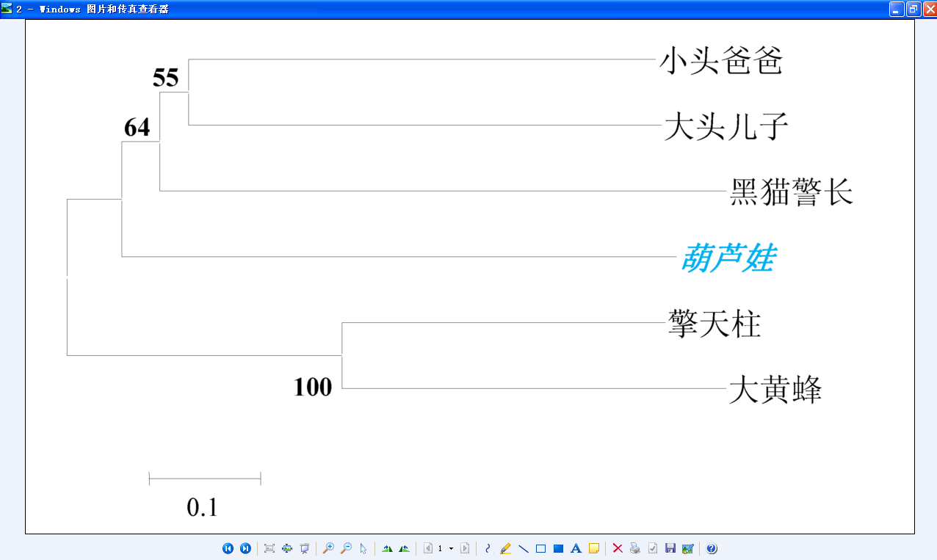Screen dimensions: 937x560
Task: Select the straight line annotation tool
Action: [x=523, y=548]
